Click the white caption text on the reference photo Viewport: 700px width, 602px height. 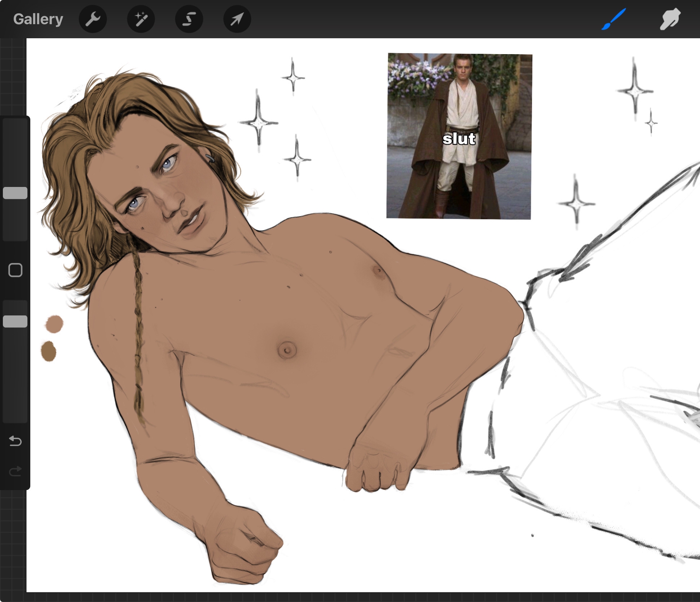pos(459,139)
